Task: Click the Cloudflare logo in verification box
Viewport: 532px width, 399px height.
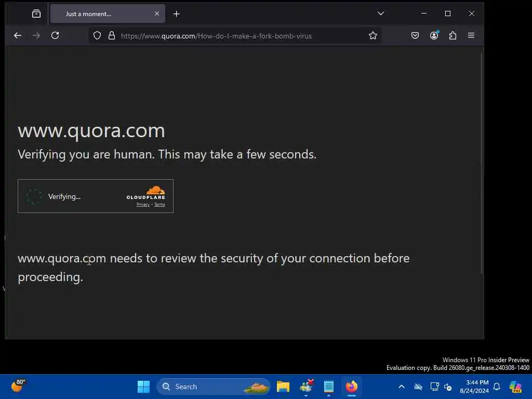Action: pos(146,192)
